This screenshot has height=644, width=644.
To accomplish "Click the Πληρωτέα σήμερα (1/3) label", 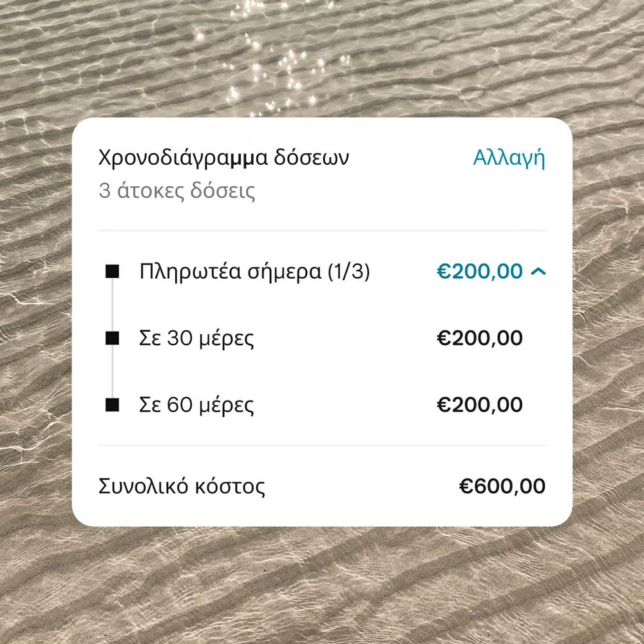I will [254, 272].
